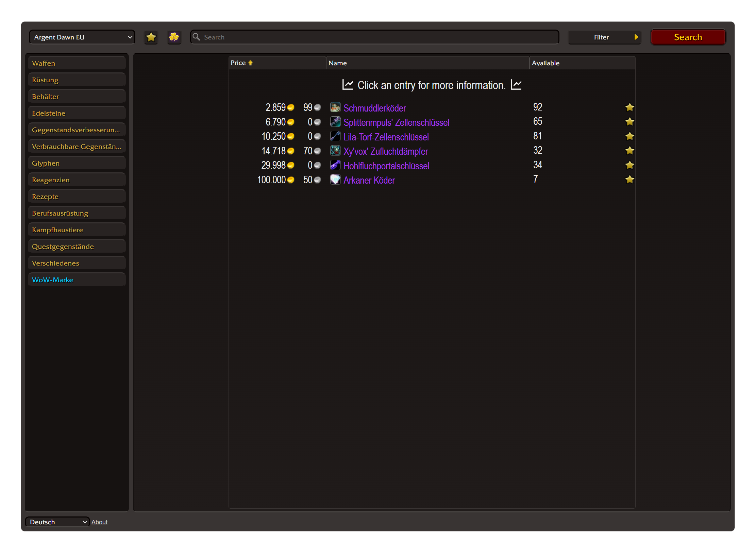Click the clover icon next to favorites star
Viewport: 756px width, 560px height.
pos(174,37)
